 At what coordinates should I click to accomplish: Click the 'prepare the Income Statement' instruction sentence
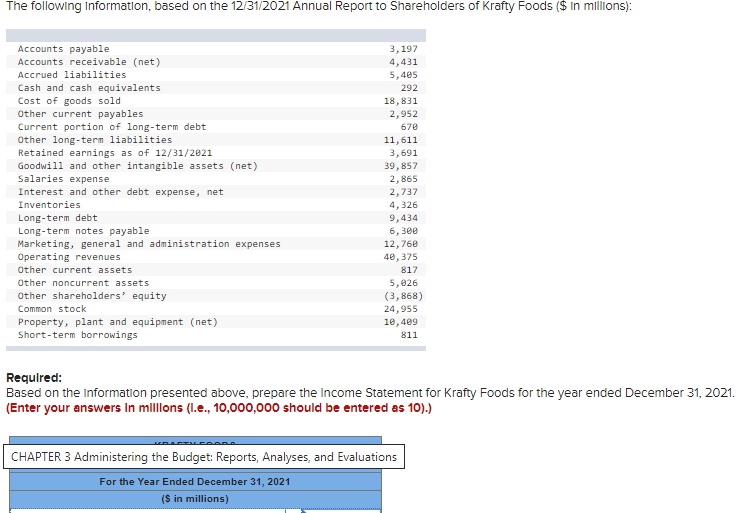(370, 393)
